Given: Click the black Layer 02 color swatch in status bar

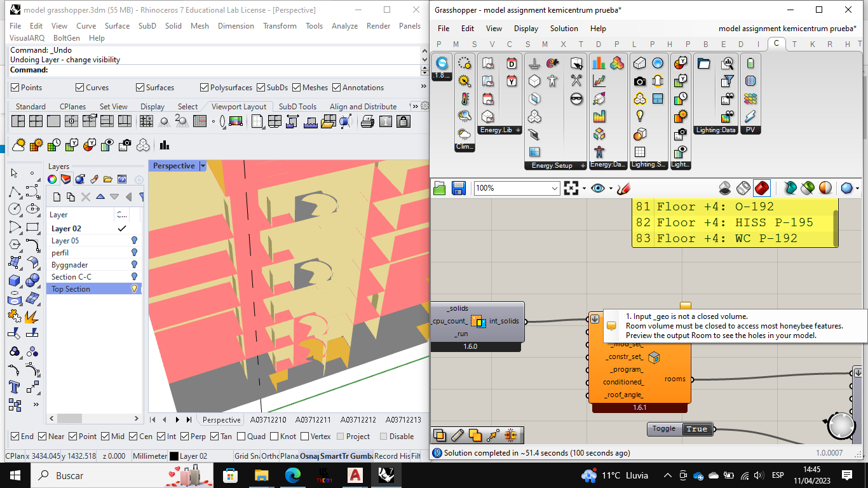Looking at the screenshot, I should coord(174,456).
